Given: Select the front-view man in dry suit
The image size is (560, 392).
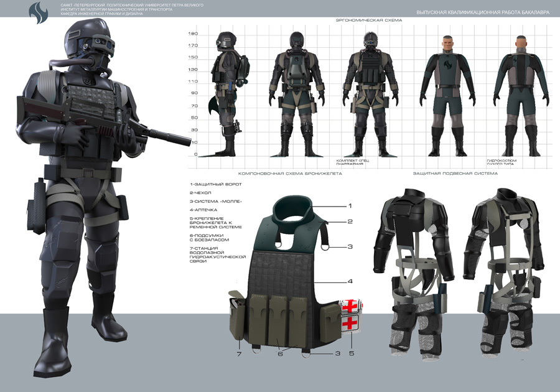Looking at the screenshot, I should tap(447, 96).
